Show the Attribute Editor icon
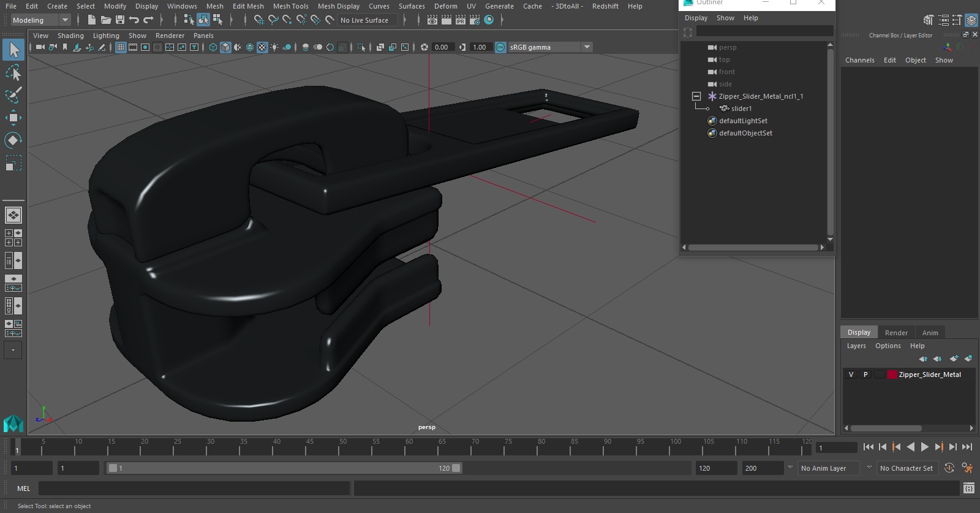This screenshot has height=513, width=980. tap(943, 20)
